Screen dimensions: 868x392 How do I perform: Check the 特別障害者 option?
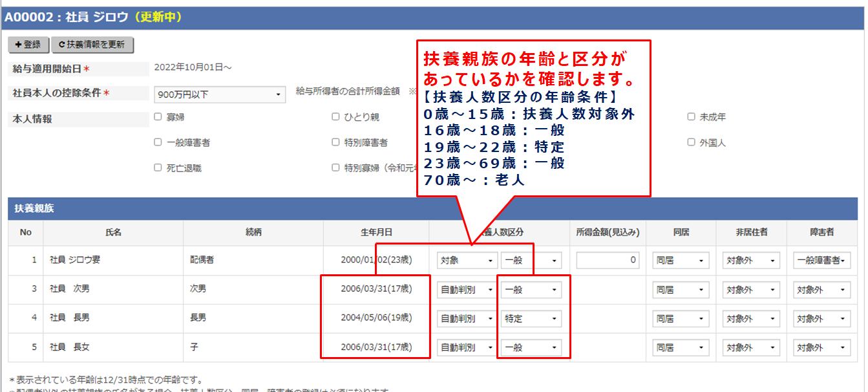tap(335, 142)
